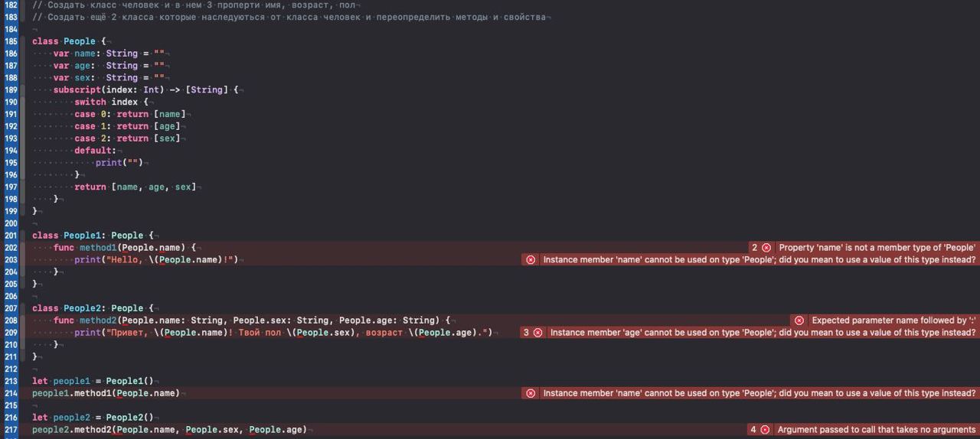Viewport: 980px width, 439px height.
Task: Click the 'var name: String' property line
Action: pyautogui.click(x=109, y=54)
